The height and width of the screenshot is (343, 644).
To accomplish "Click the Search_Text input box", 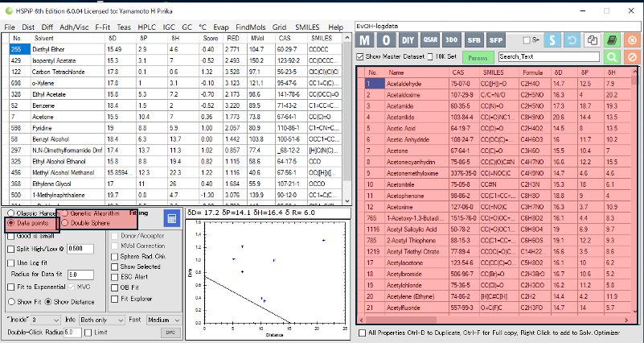I will coord(548,57).
